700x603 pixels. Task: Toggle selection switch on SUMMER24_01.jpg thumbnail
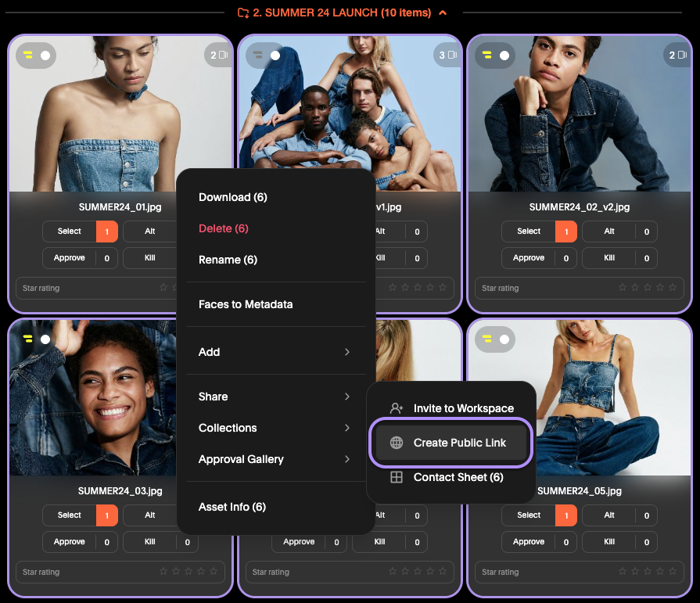[36, 56]
